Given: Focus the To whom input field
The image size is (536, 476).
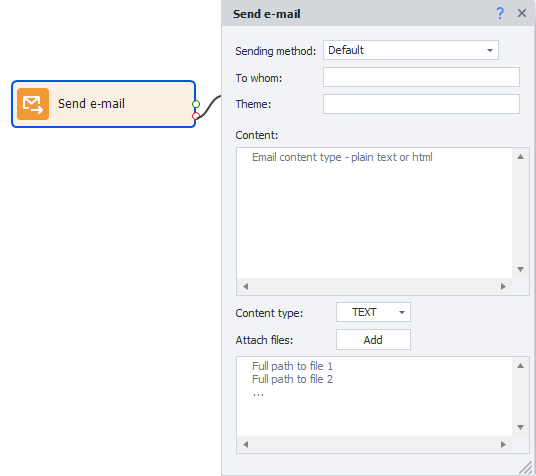Looking at the screenshot, I should coord(421,77).
